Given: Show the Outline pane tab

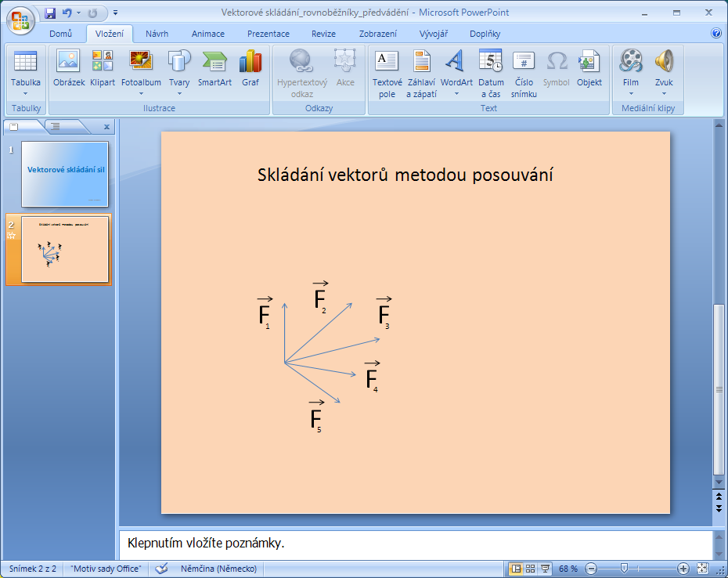Looking at the screenshot, I should (56, 126).
